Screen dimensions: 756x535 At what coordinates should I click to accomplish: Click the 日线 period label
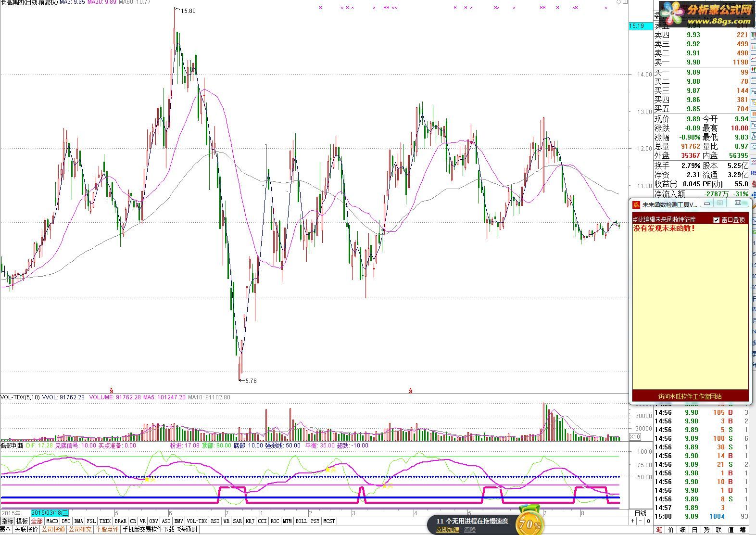[641, 513]
